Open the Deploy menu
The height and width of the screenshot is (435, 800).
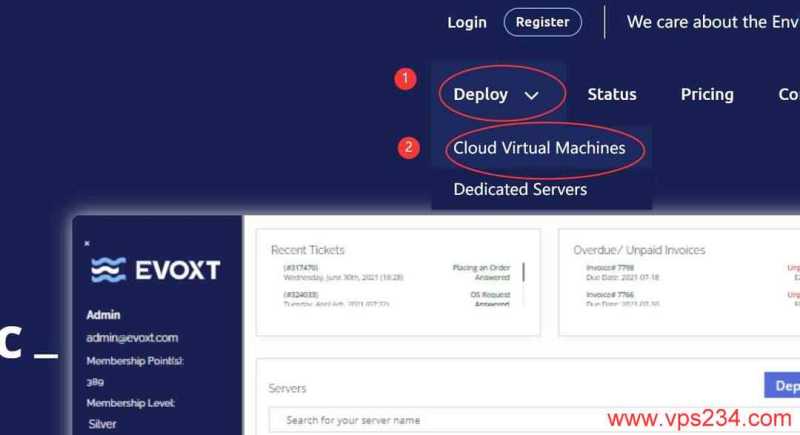[482, 94]
